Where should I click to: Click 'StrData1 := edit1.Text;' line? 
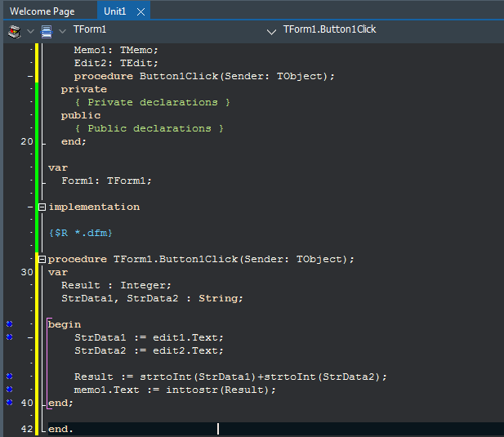(x=149, y=337)
